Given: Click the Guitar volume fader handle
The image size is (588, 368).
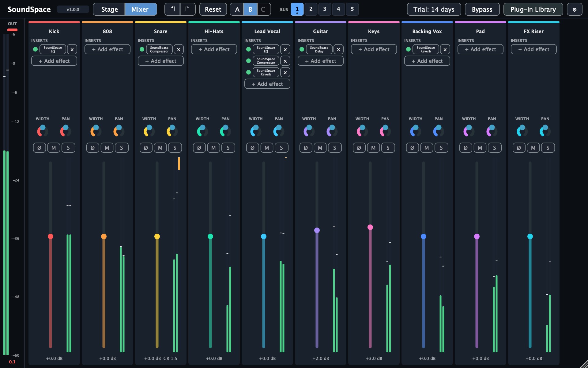Looking at the screenshot, I should (317, 230).
